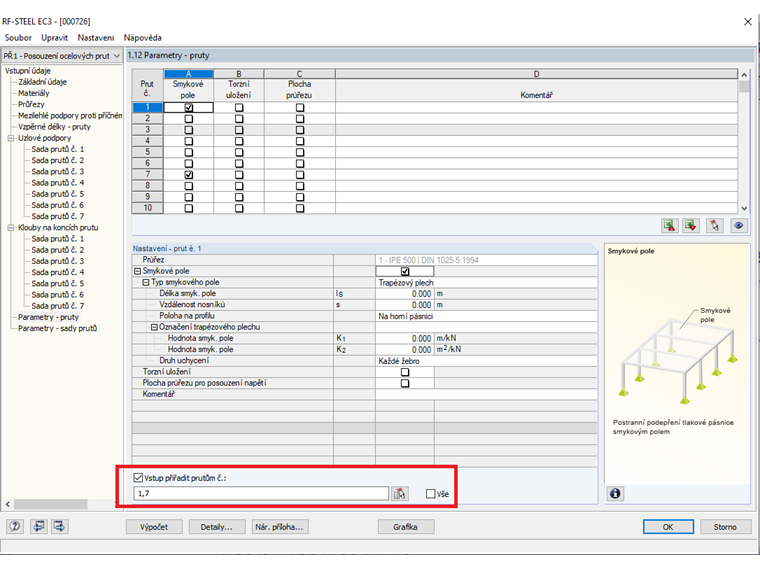
Task: Click Délka smyk. pole value field
Action: (404, 294)
